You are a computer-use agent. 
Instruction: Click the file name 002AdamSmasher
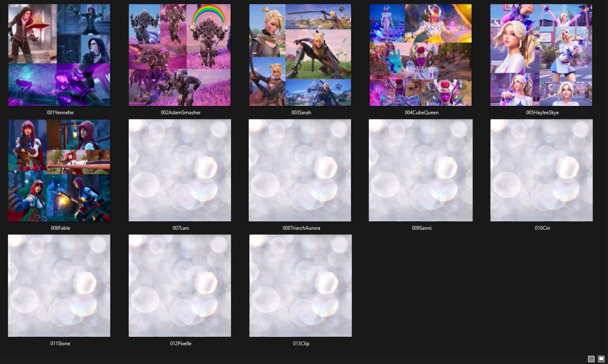[x=180, y=112]
